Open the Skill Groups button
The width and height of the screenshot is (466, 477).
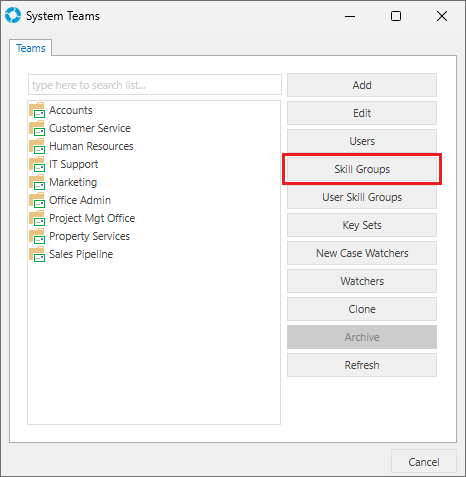coord(362,169)
